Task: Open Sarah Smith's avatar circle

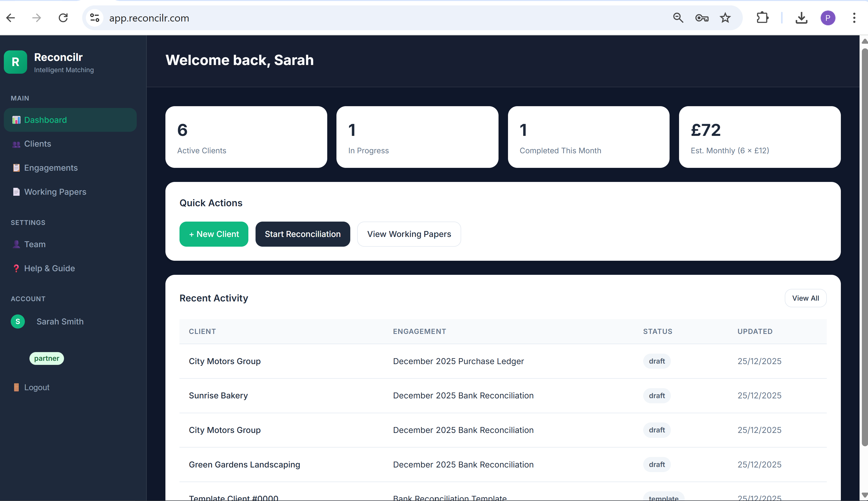Action: [18, 321]
